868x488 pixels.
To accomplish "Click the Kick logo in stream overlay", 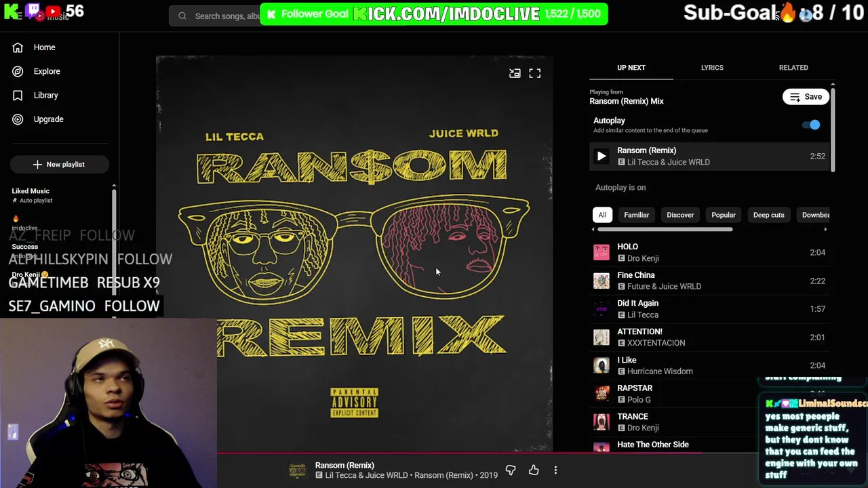I will click(x=12, y=12).
